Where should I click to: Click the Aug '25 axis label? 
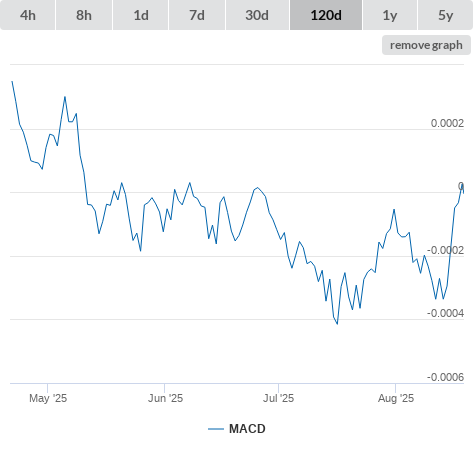tap(396, 398)
